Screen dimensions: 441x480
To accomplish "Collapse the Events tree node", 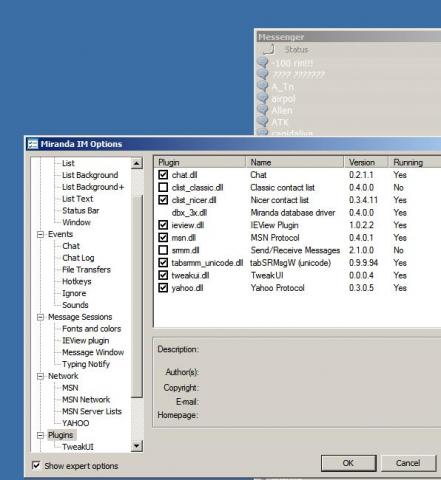I will pos(40,234).
